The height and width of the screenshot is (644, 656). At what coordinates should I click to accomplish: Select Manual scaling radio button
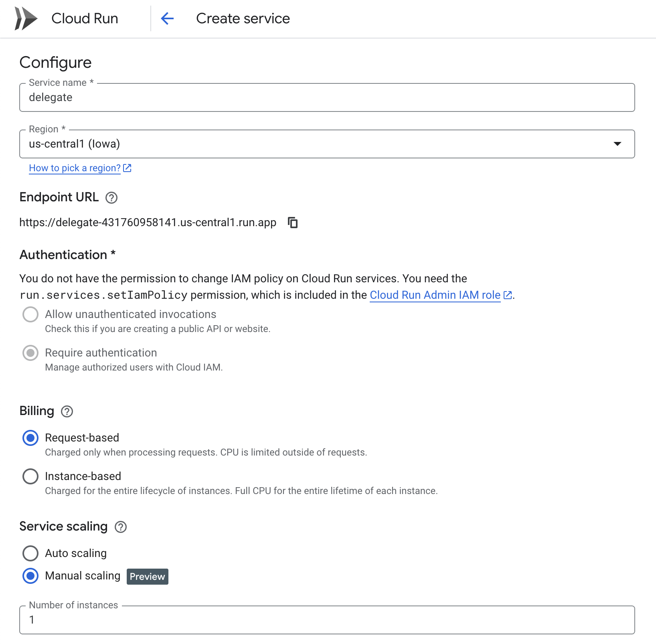click(x=30, y=576)
